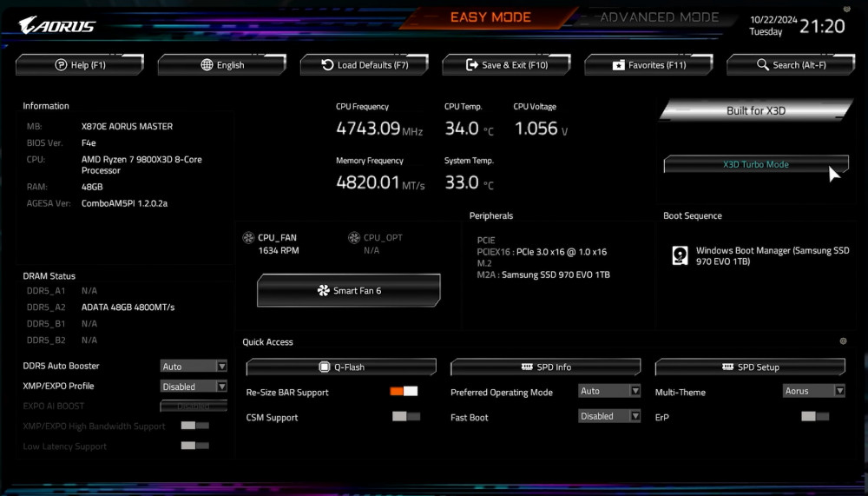Click DDR5_B2 slot row

tap(62, 341)
